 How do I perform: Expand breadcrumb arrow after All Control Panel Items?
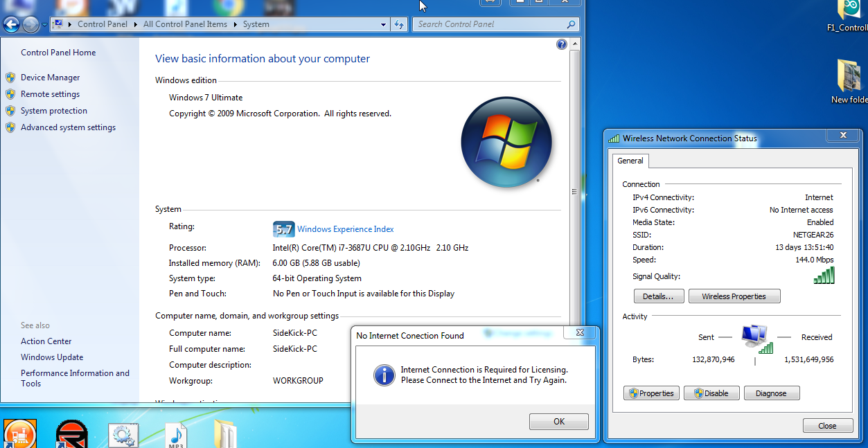235,24
